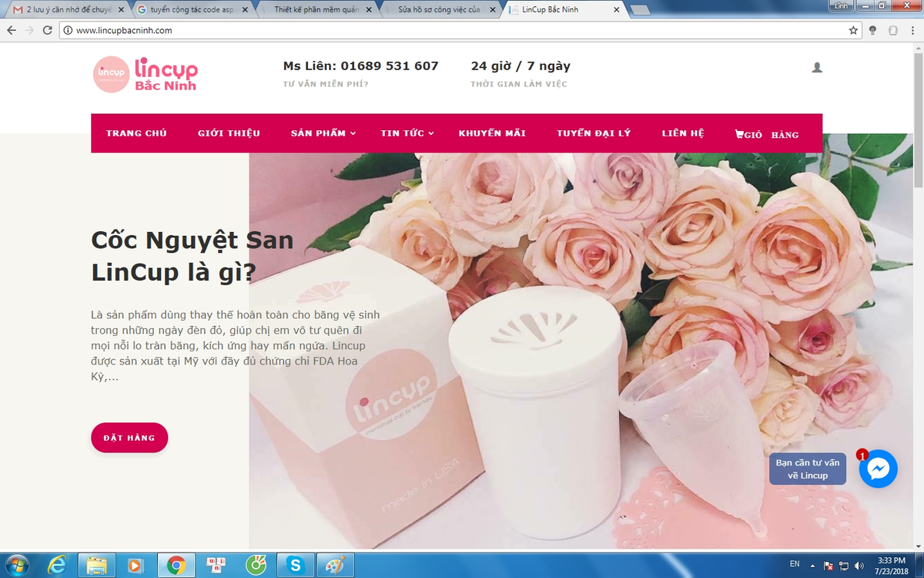Image resolution: width=924 pixels, height=578 pixels.
Task: Click phone number Ms Liên: 01689 531 607
Action: coord(360,66)
